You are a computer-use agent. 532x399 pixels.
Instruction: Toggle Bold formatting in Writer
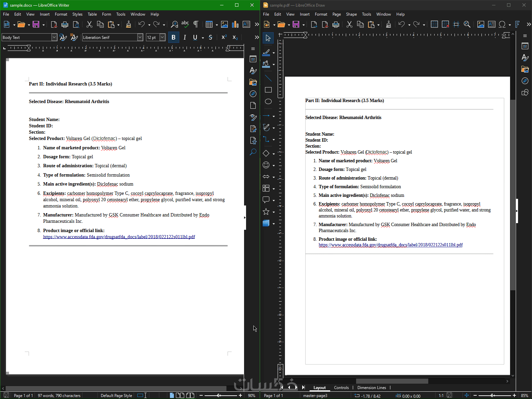[174, 37]
